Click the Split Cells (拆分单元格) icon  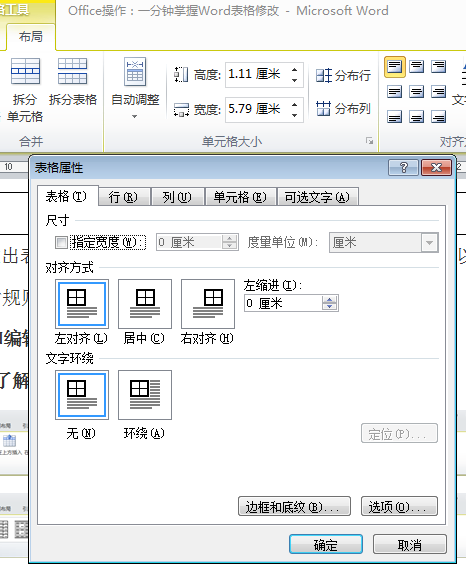(x=25, y=71)
